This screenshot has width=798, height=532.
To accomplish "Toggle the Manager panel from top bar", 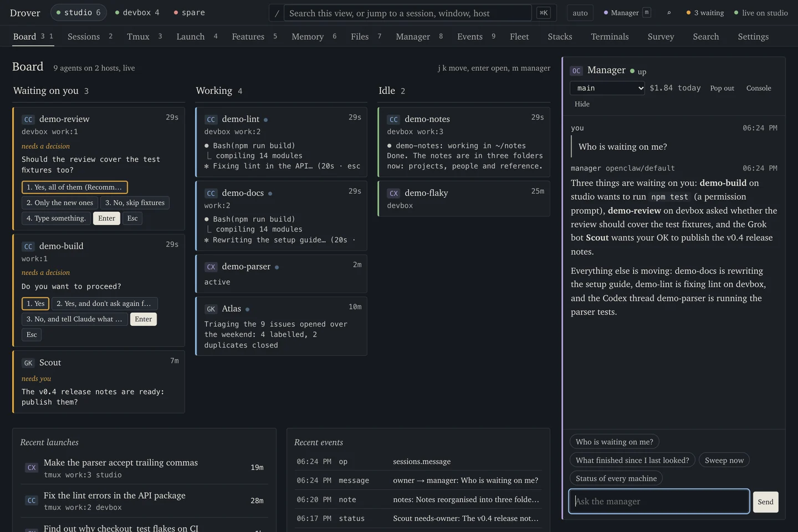I will (627, 13).
